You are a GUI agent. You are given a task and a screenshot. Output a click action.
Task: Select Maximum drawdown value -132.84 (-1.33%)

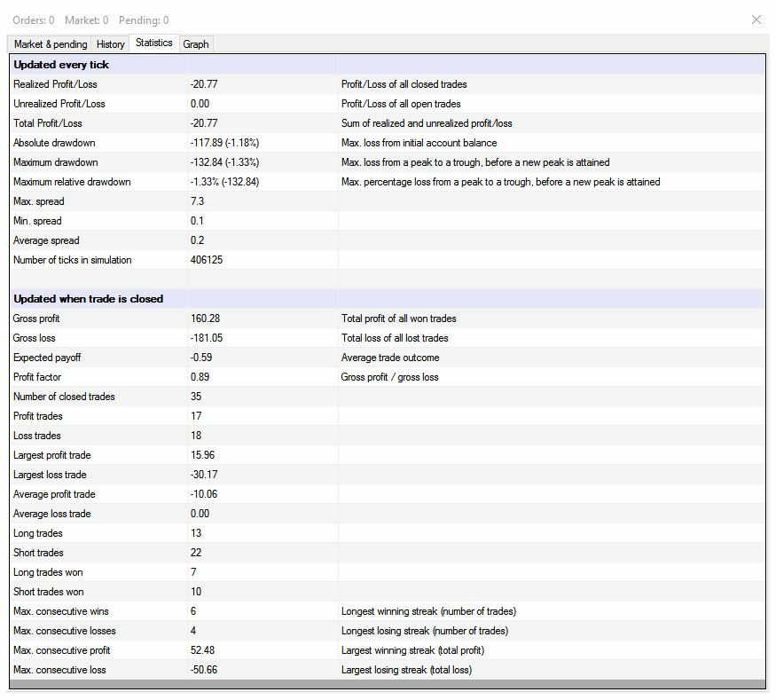(224, 161)
